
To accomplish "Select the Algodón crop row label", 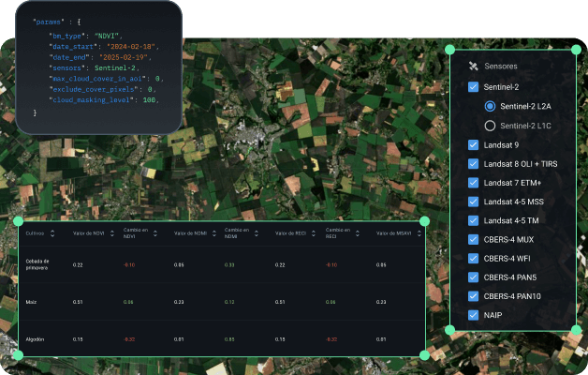I will click(x=35, y=339).
